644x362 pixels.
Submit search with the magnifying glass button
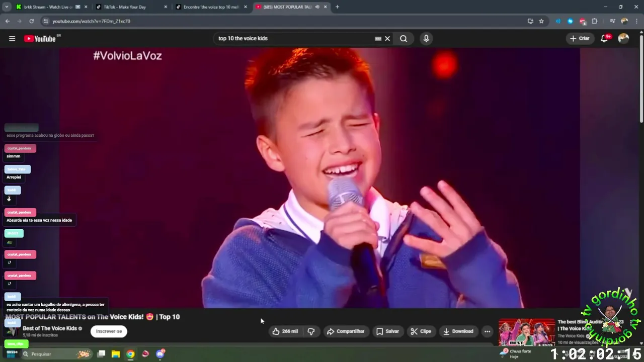tap(404, 39)
